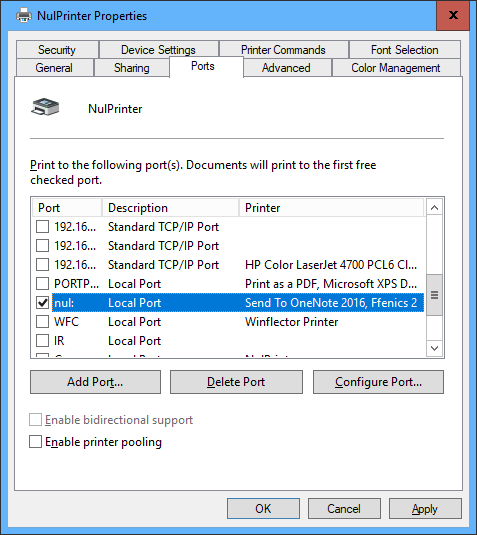Sort list by Description column header
Image resolution: width=477 pixels, height=535 pixels.
(170, 208)
